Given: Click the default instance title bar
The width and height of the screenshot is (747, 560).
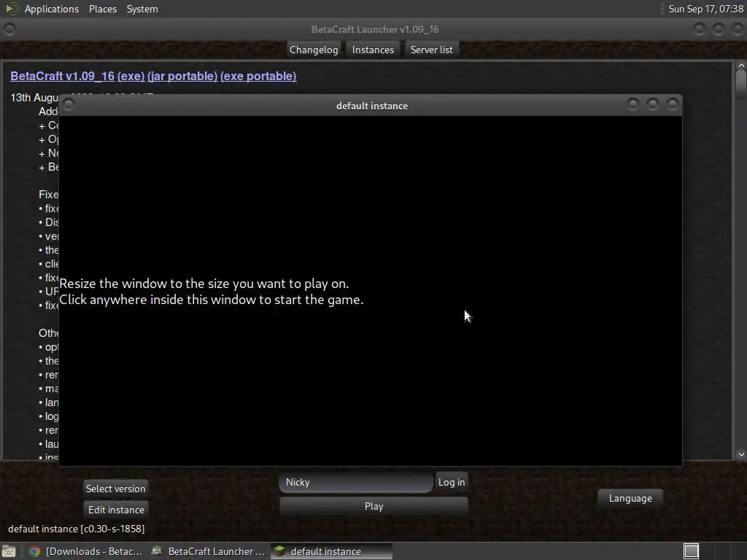Looking at the screenshot, I should [371, 106].
